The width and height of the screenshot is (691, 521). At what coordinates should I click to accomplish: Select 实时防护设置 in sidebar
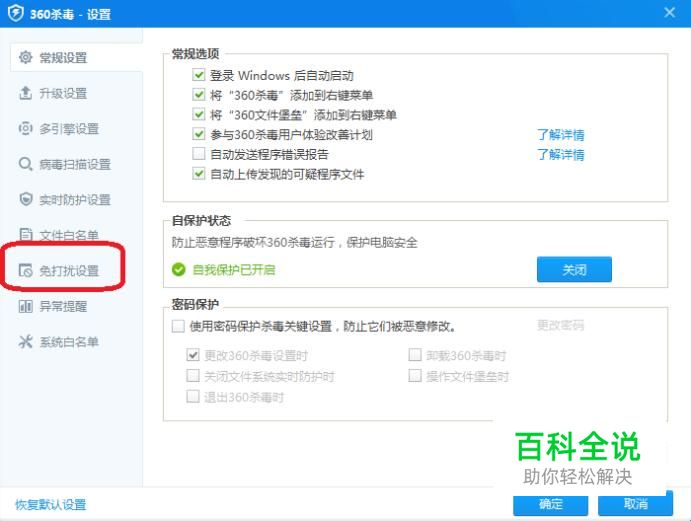point(76,199)
